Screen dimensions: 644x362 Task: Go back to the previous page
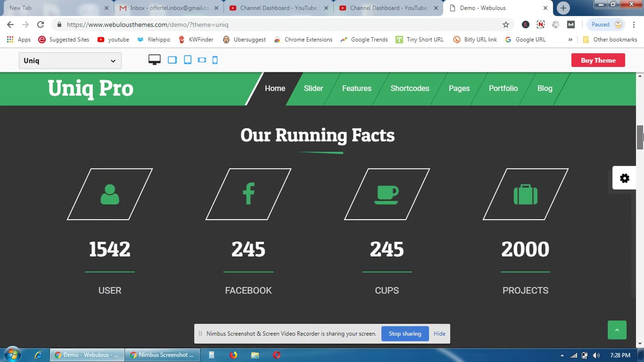(10, 25)
